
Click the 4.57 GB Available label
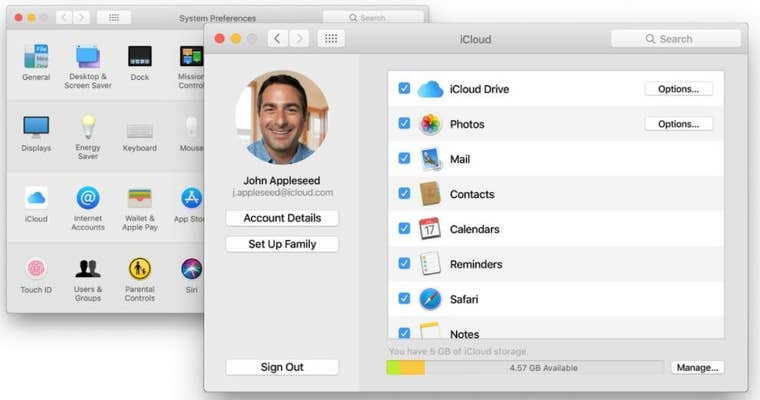[543, 368]
